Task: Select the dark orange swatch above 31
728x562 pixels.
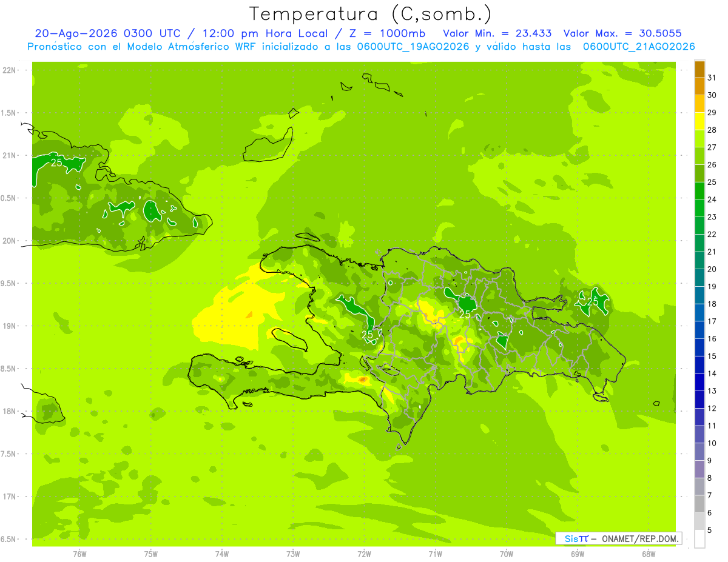Action: pyautogui.click(x=699, y=69)
